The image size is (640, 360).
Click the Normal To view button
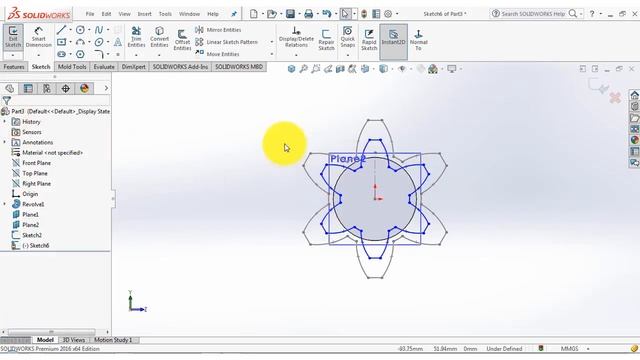pos(418,40)
